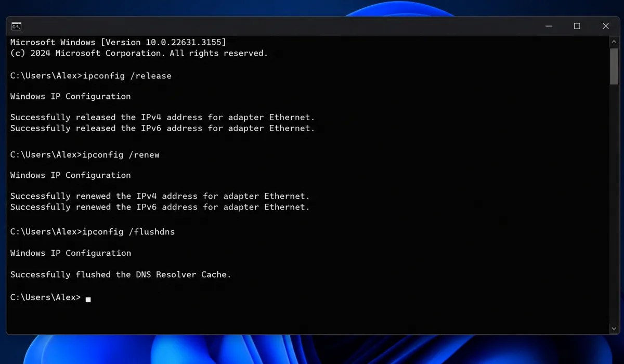Image resolution: width=624 pixels, height=364 pixels.
Task: Click the scrollbar up arrow
Action: point(614,41)
